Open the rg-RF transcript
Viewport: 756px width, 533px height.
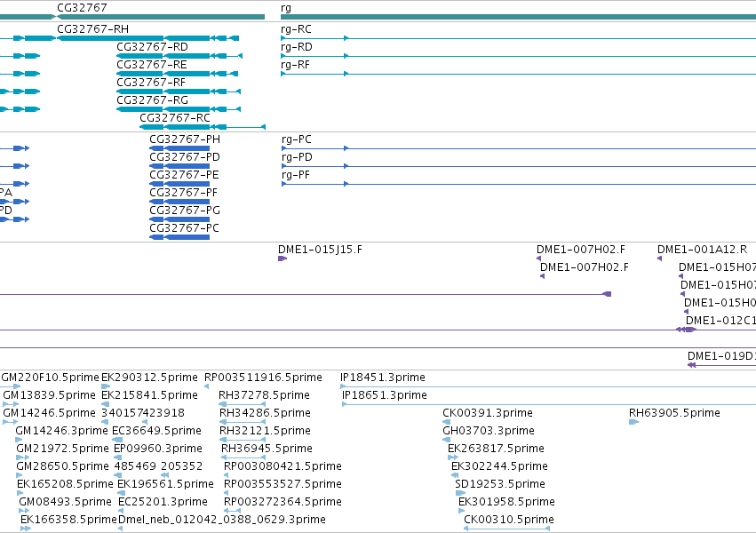295,65
